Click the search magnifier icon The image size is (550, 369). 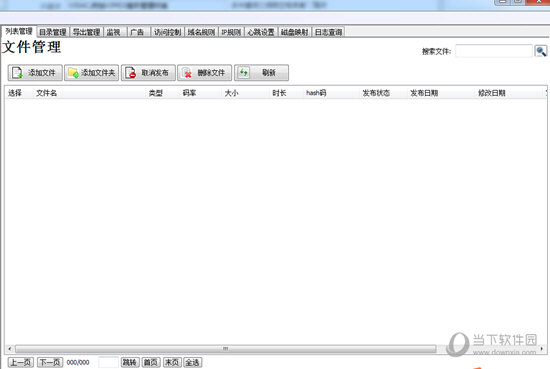pyautogui.click(x=541, y=51)
